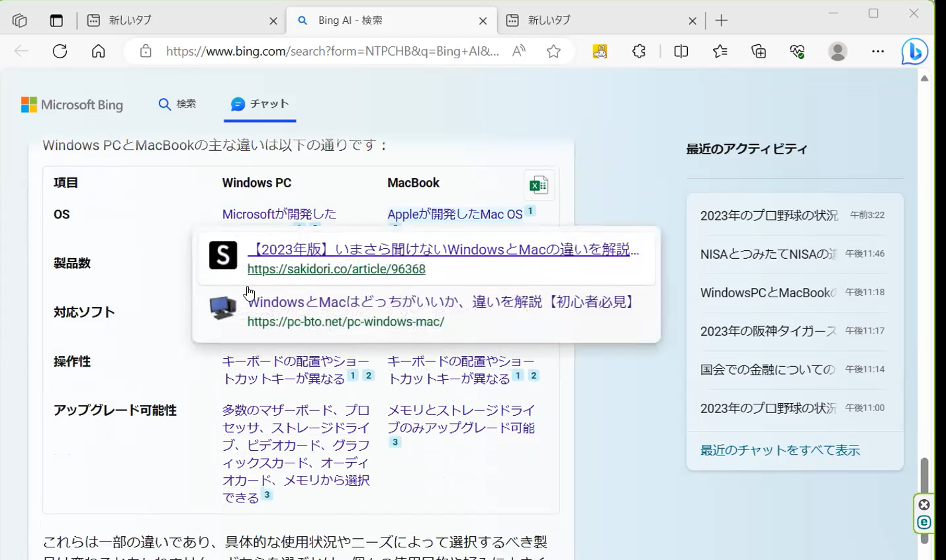Click the 対応ソフト row label
This screenshot has width=946, height=560.
[x=84, y=312]
